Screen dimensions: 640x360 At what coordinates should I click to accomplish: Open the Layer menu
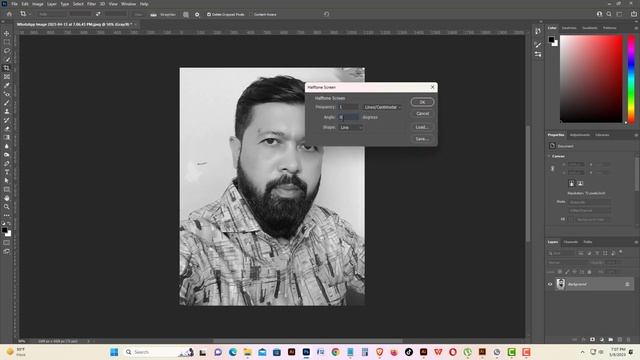coord(52,4)
